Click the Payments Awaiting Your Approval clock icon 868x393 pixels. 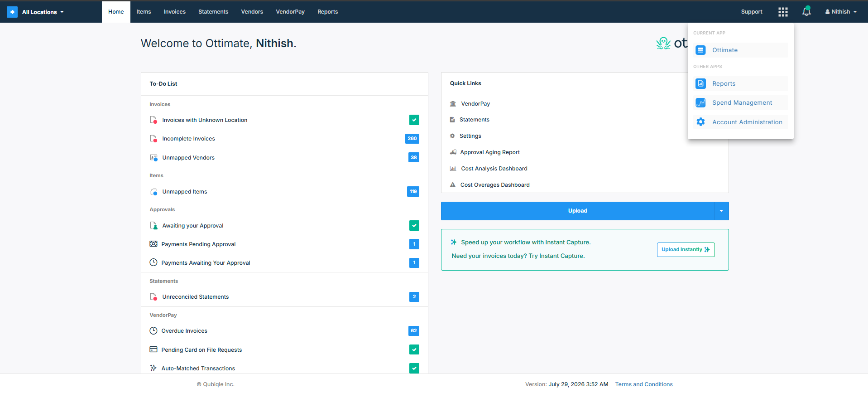tap(153, 262)
